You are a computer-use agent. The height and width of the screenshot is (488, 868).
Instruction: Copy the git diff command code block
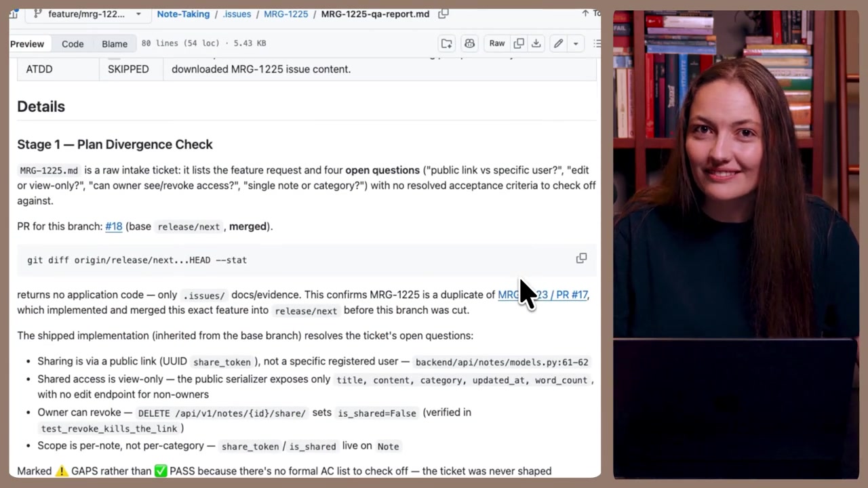tap(581, 258)
